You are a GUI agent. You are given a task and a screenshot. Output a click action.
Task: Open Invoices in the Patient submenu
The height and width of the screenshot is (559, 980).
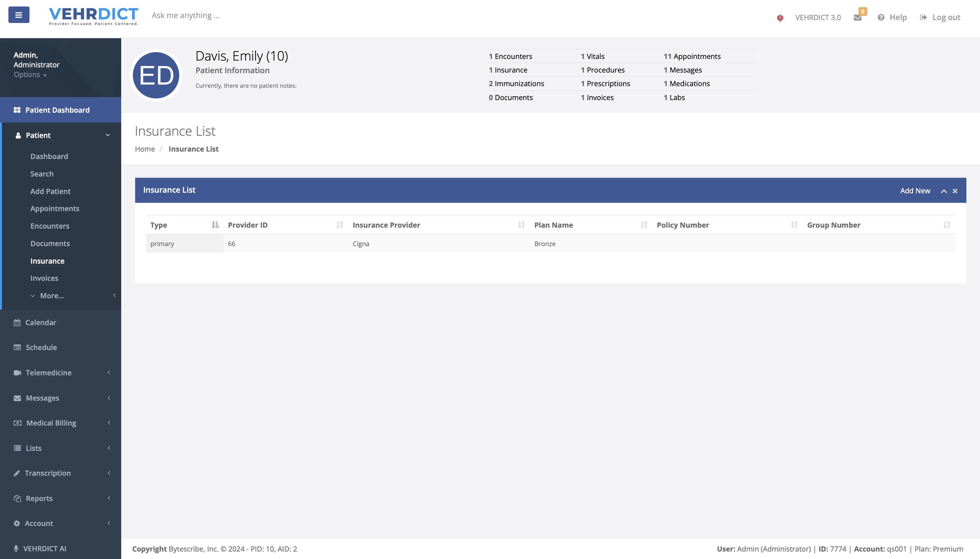[x=44, y=278]
